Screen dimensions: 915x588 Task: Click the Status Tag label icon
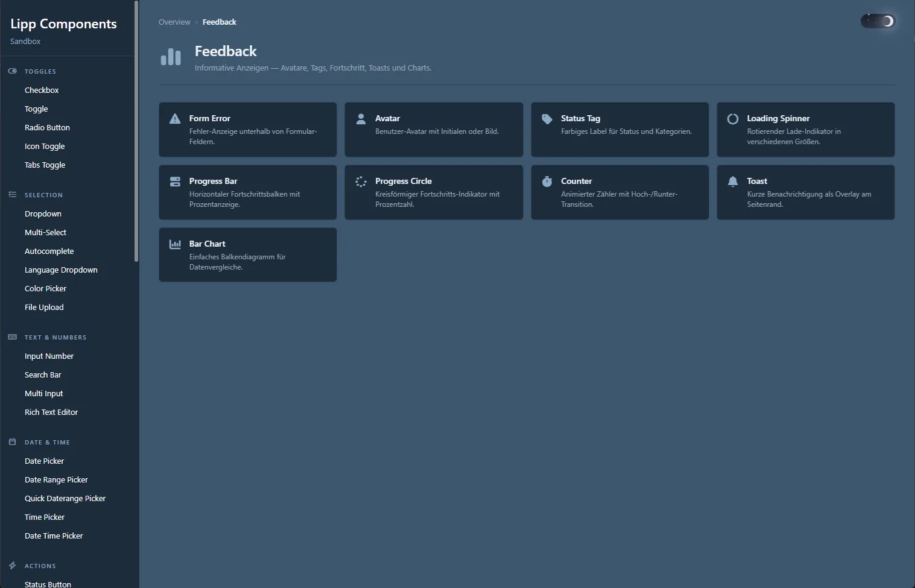[x=547, y=119]
